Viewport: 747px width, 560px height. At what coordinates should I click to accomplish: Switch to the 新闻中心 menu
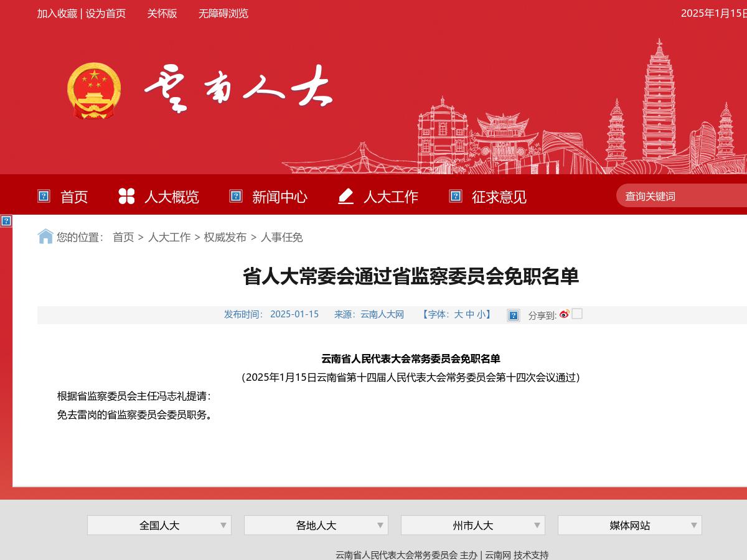click(x=280, y=197)
